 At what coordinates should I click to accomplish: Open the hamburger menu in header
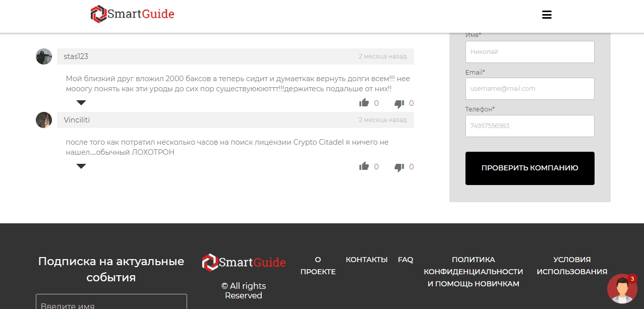click(547, 15)
